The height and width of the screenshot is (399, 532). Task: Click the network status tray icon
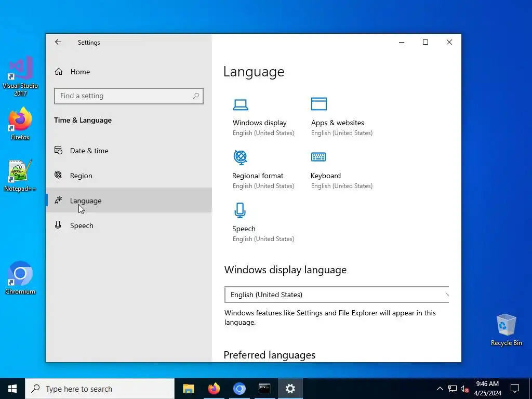coord(453,389)
